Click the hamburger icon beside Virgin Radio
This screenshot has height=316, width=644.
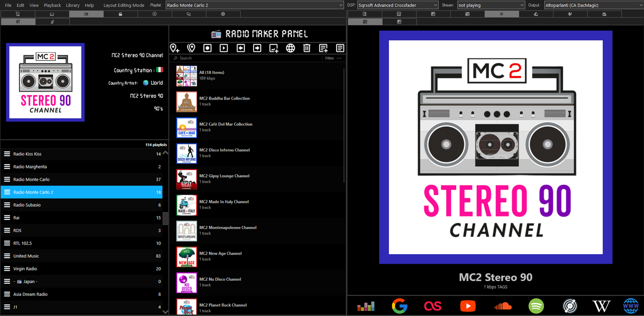[x=7, y=269]
